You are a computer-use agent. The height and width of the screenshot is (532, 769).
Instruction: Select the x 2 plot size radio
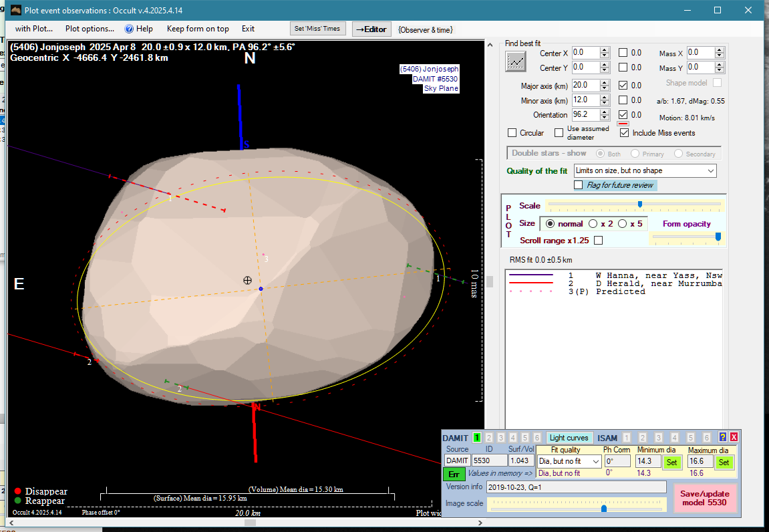[593, 224]
